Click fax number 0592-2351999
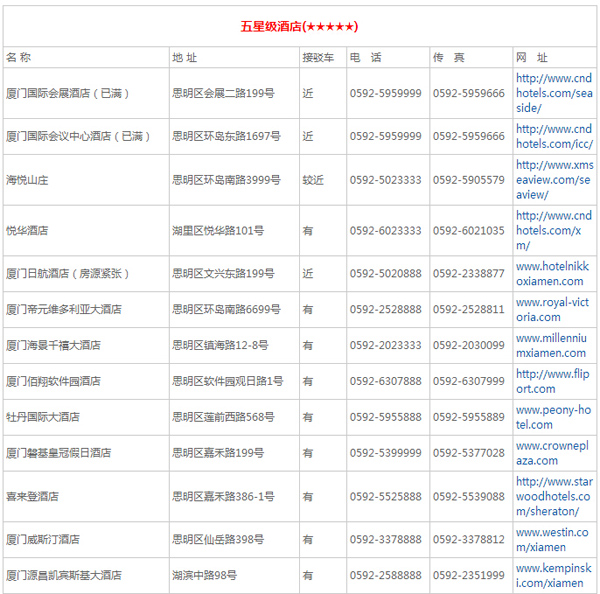Viewport: 600px width, 594px height. point(469,575)
